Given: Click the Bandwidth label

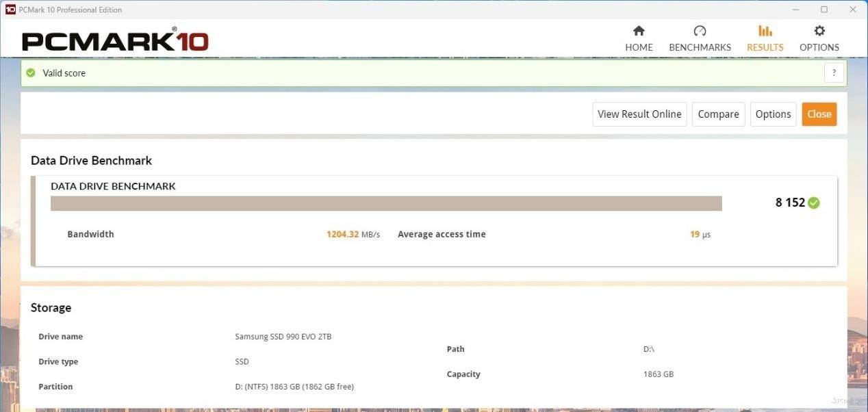Looking at the screenshot, I should tap(90, 234).
